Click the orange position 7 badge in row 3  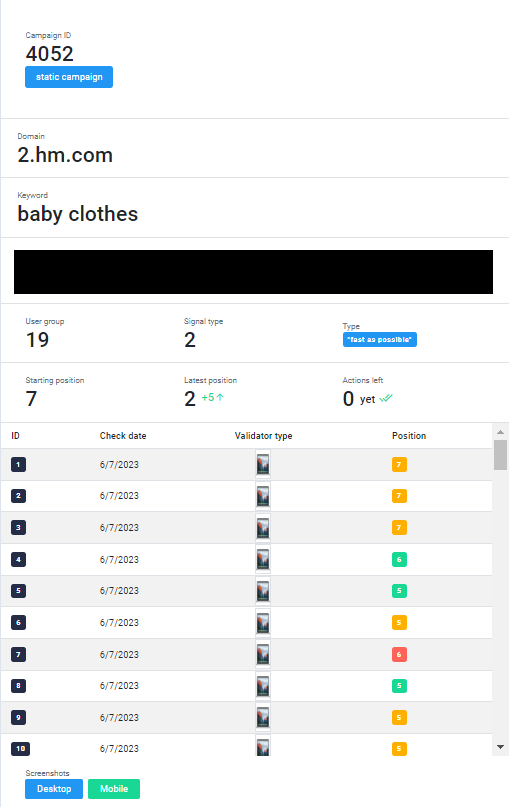pyautogui.click(x=399, y=528)
